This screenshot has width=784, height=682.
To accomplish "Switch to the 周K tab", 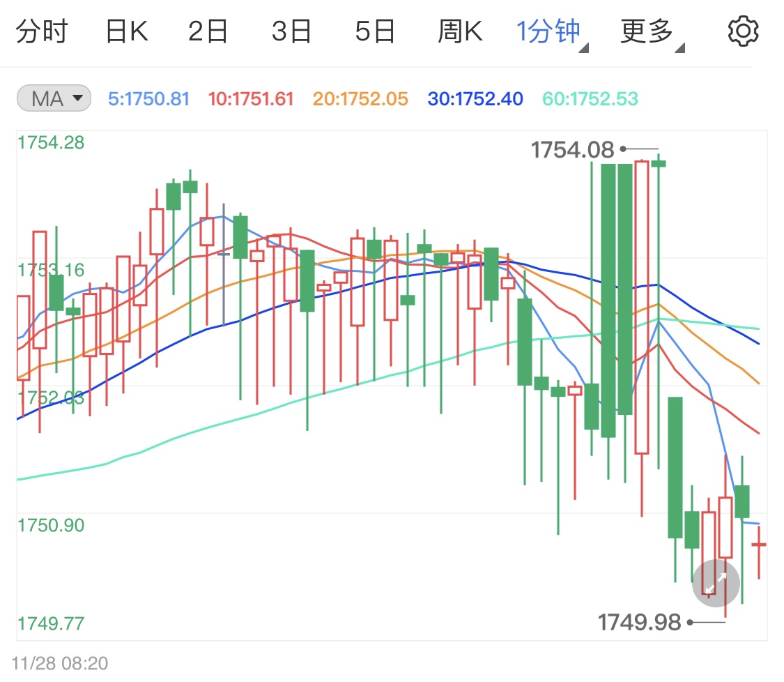I will (460, 31).
